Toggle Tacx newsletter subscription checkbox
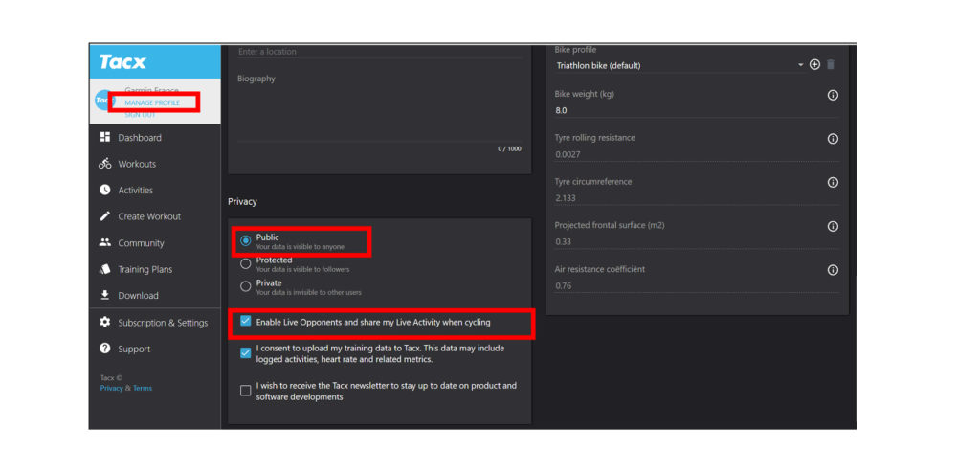The height and width of the screenshot is (474, 980). [246, 391]
